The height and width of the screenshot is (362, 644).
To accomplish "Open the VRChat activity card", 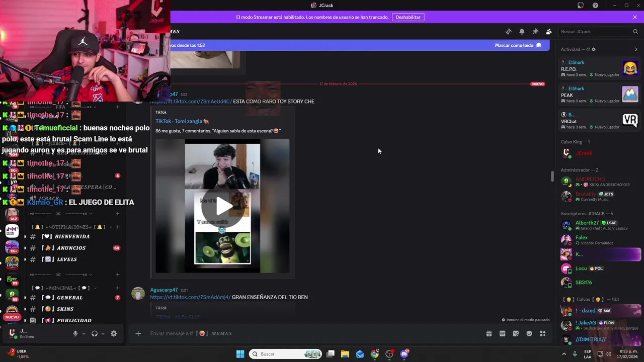I will click(x=599, y=121).
